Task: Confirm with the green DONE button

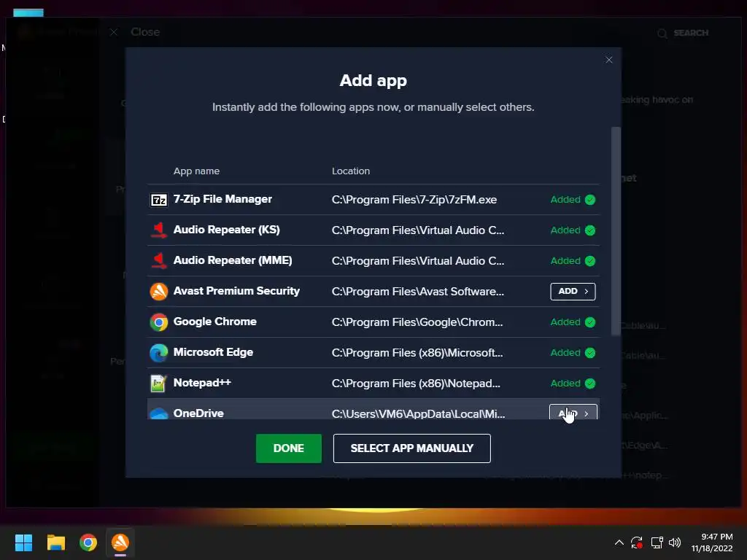Action: (289, 448)
